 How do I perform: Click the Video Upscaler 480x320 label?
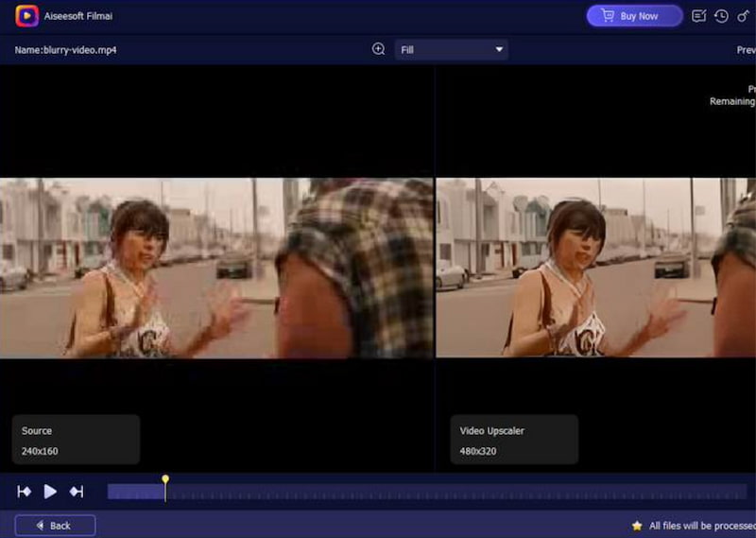click(x=514, y=441)
